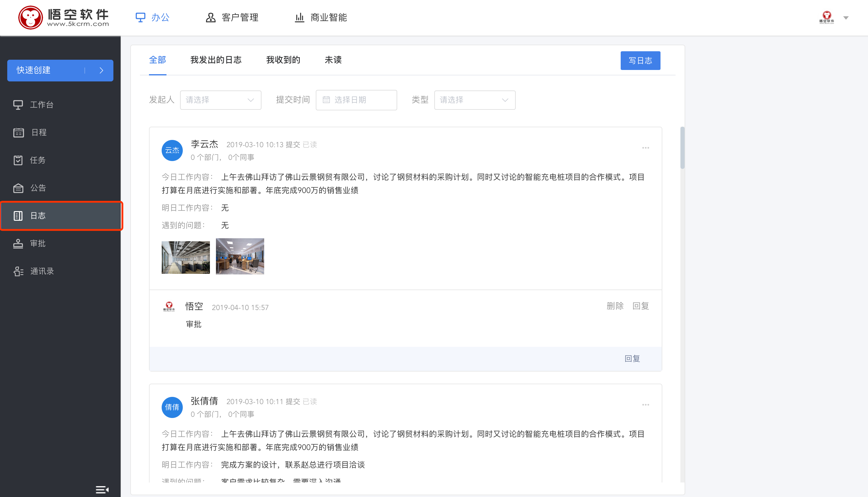This screenshot has width=868, height=497.
Task: Switch to the 我发出的日志 tab
Action: point(216,60)
